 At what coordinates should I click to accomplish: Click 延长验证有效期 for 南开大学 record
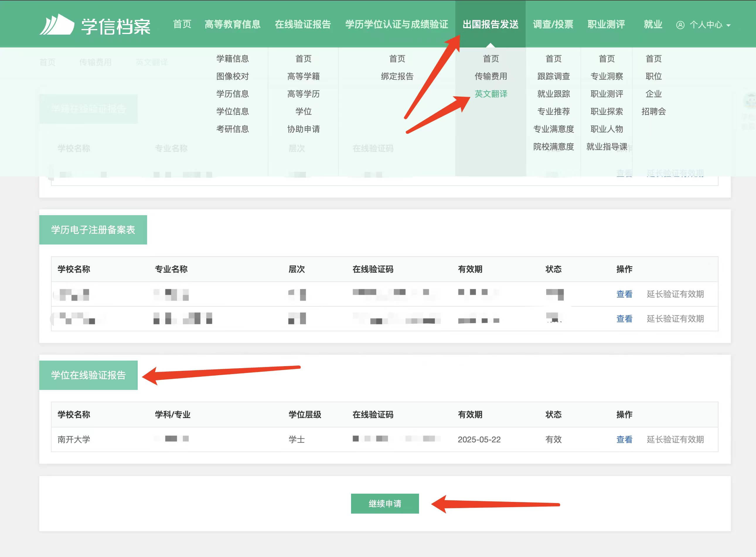[675, 439]
